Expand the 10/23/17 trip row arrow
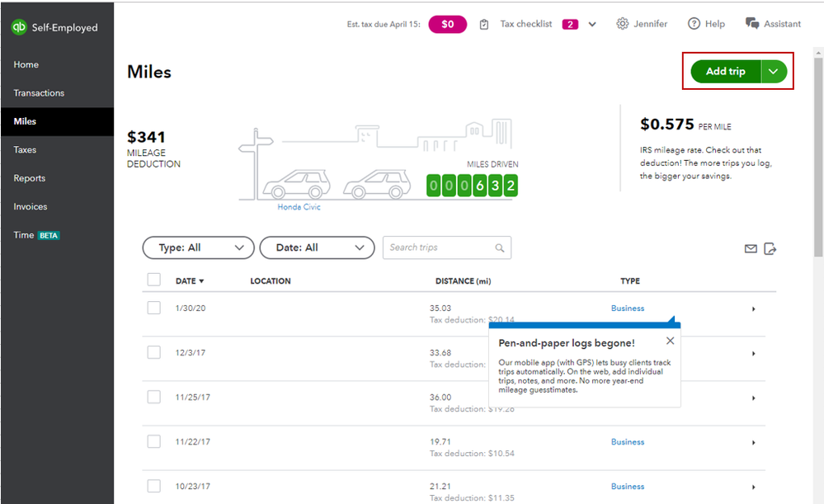The width and height of the screenshot is (824, 504). (754, 488)
